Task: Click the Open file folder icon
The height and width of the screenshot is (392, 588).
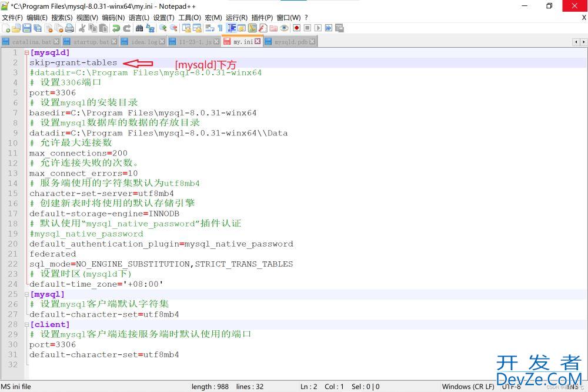Action: pyautogui.click(x=16, y=28)
